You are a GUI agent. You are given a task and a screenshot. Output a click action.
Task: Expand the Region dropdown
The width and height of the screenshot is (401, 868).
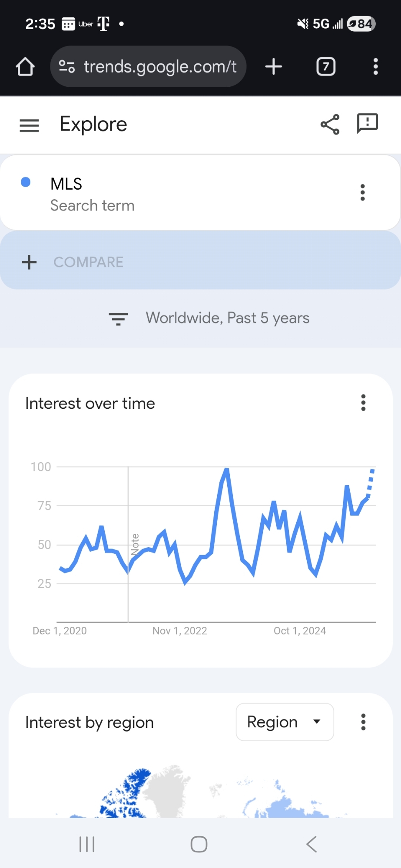pos(285,722)
